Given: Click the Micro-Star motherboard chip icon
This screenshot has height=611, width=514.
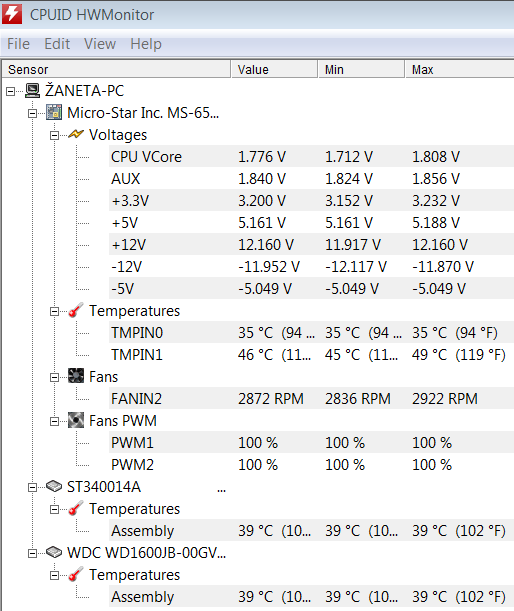Looking at the screenshot, I should click(x=54, y=113).
